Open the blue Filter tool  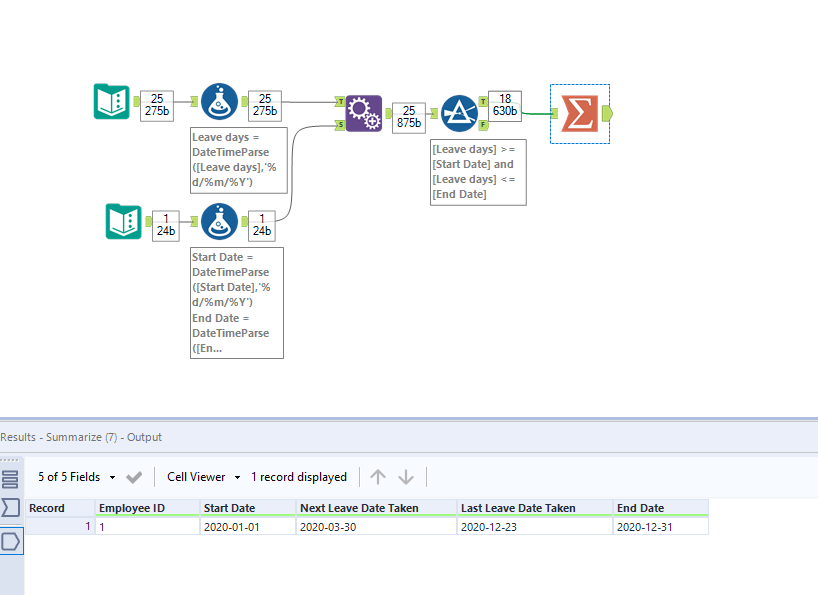(x=458, y=113)
